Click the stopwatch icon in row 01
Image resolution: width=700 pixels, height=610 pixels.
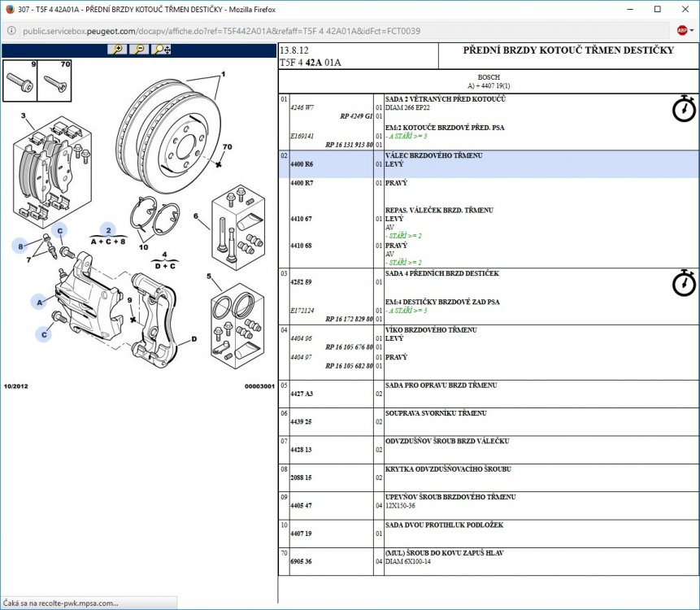click(684, 108)
